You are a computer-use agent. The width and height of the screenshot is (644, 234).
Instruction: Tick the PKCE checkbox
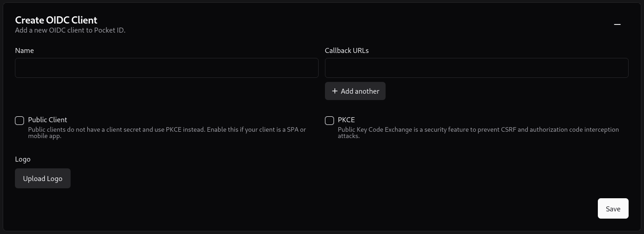(329, 120)
